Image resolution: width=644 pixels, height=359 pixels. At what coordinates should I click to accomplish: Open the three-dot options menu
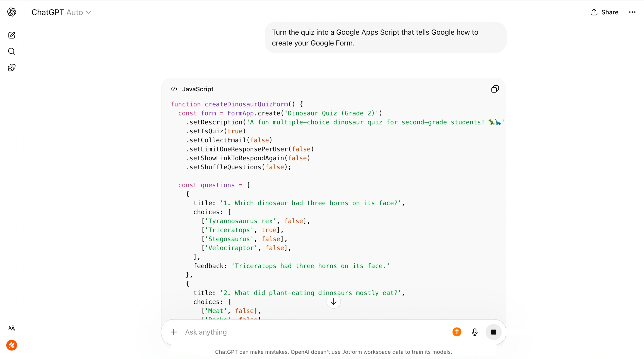pyautogui.click(x=632, y=12)
